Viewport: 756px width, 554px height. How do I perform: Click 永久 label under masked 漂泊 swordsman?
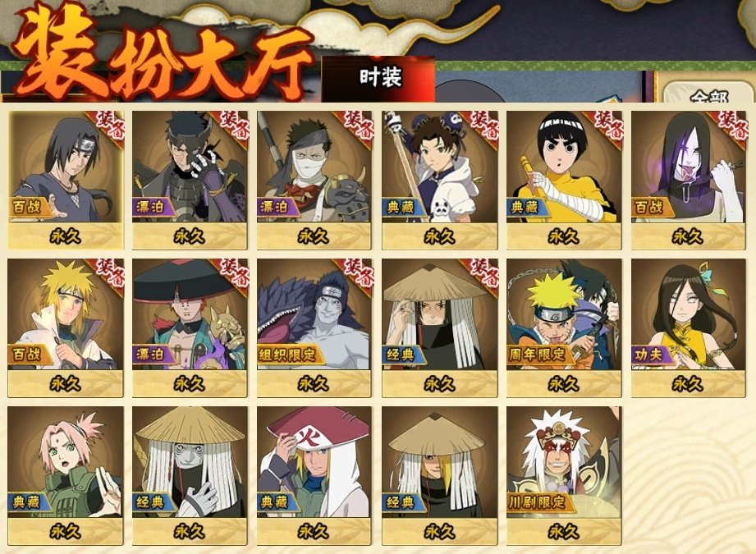click(x=314, y=236)
